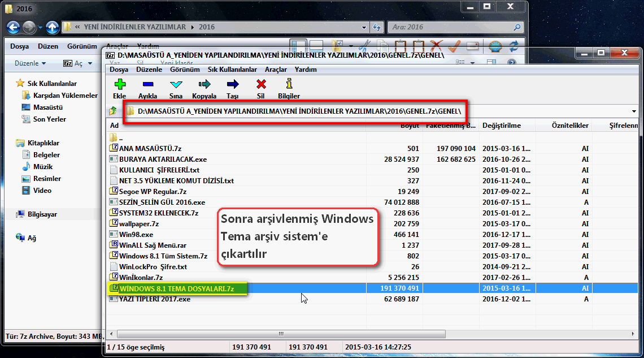644x358 pixels.
Task: Open the 7z system icon in 7-Zip title bar
Action: (x=110, y=55)
